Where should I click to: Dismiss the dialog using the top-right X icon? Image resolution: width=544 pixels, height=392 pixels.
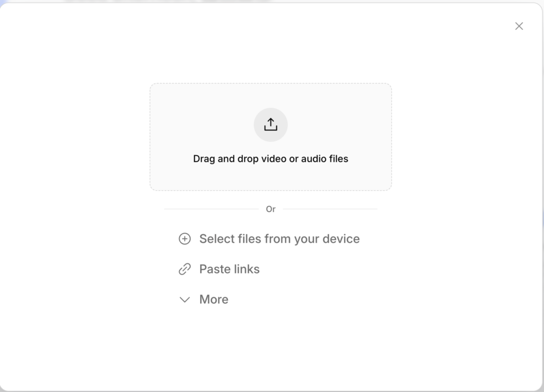pyautogui.click(x=519, y=26)
